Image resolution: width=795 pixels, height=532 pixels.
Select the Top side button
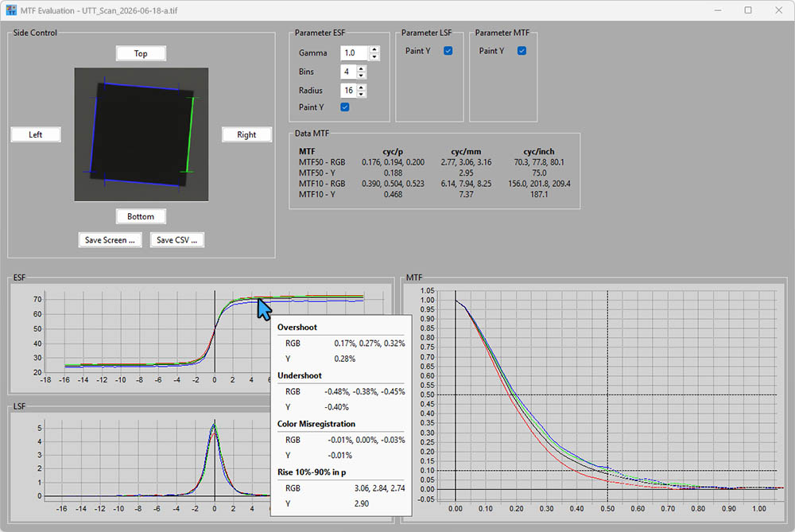141,53
